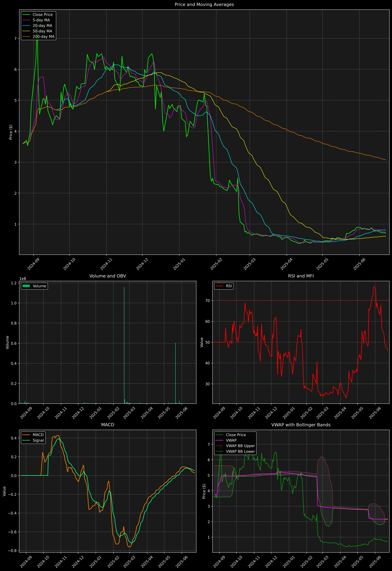
Task: Click 'Value' axis label of RSI chart
Action: click(x=202, y=342)
